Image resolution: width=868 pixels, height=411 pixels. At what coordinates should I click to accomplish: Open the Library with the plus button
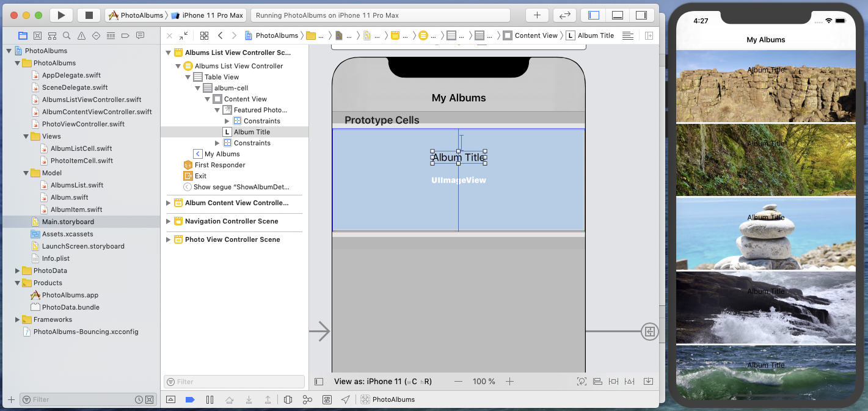click(x=537, y=15)
